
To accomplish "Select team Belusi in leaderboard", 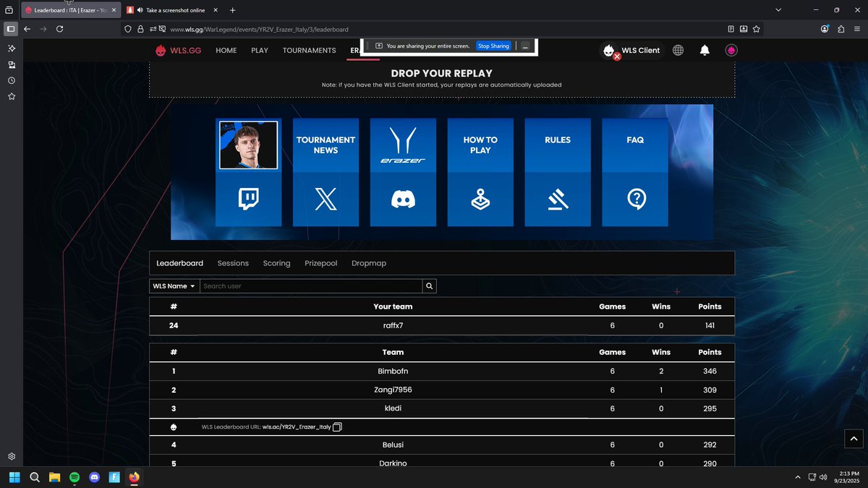I will coord(393,445).
